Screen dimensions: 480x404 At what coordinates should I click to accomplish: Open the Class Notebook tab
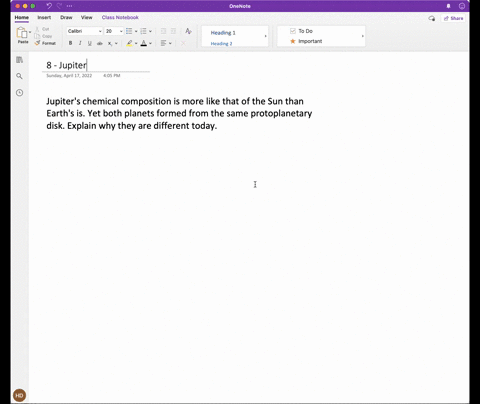click(x=120, y=17)
